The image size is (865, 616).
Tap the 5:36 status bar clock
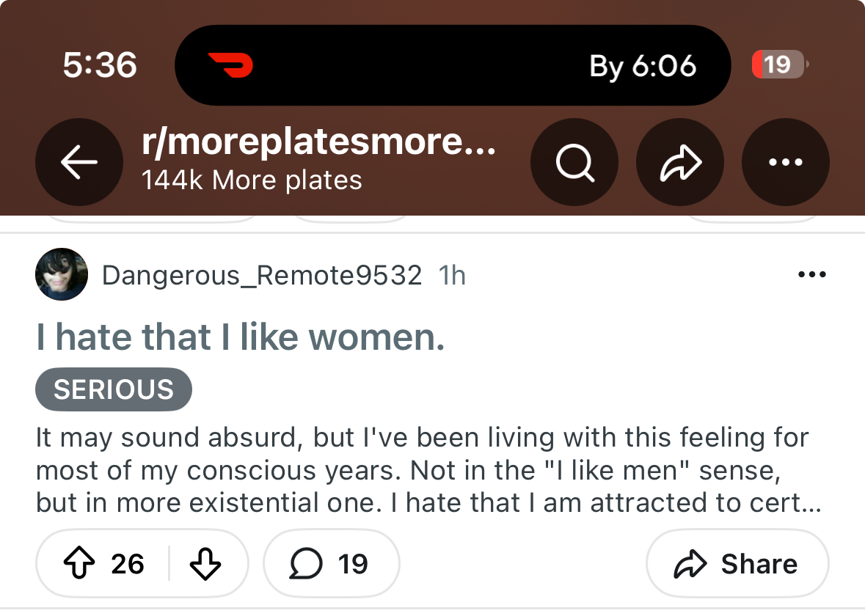click(x=100, y=66)
